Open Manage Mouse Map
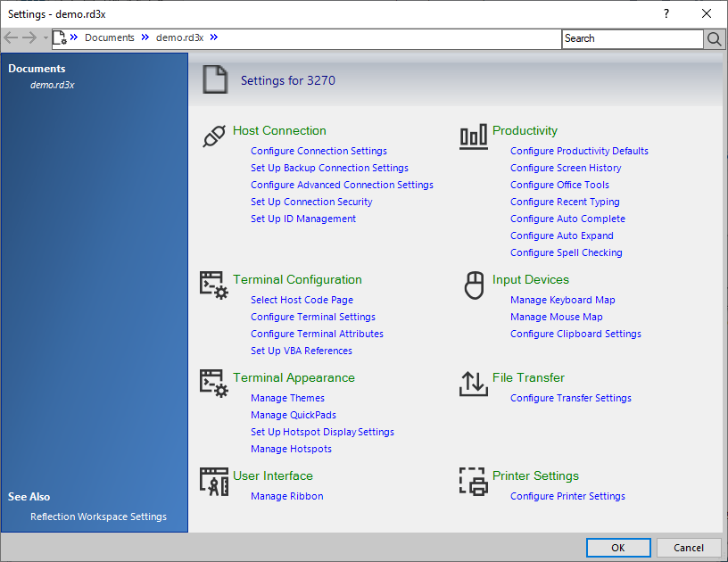 tap(556, 317)
